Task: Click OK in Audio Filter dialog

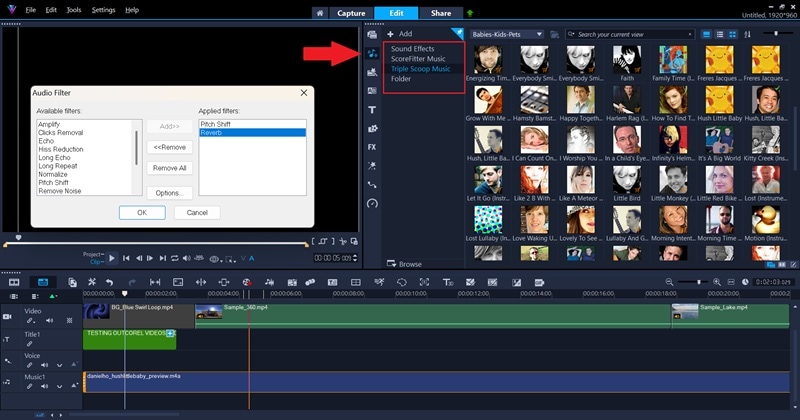Action: point(142,213)
